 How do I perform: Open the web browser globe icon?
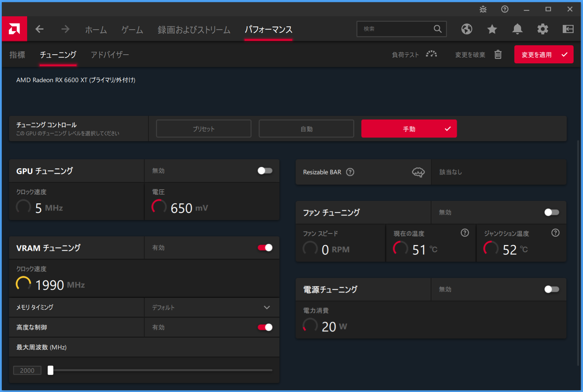(x=467, y=29)
